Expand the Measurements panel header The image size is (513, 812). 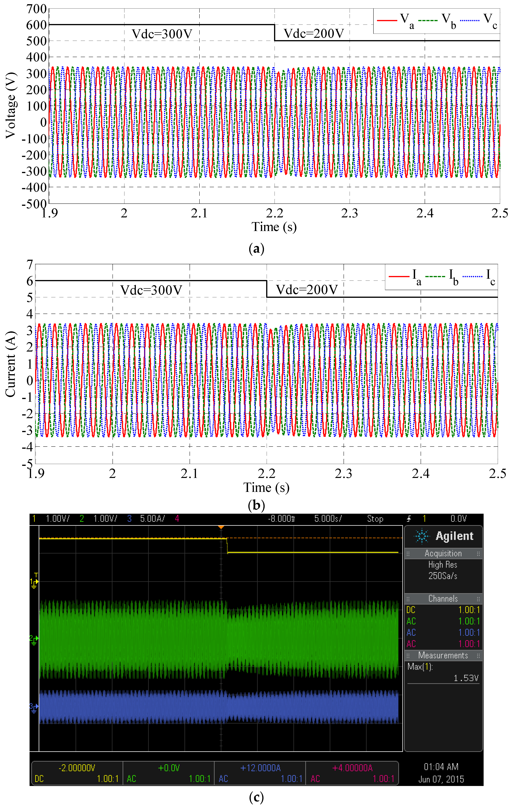pyautogui.click(x=443, y=656)
